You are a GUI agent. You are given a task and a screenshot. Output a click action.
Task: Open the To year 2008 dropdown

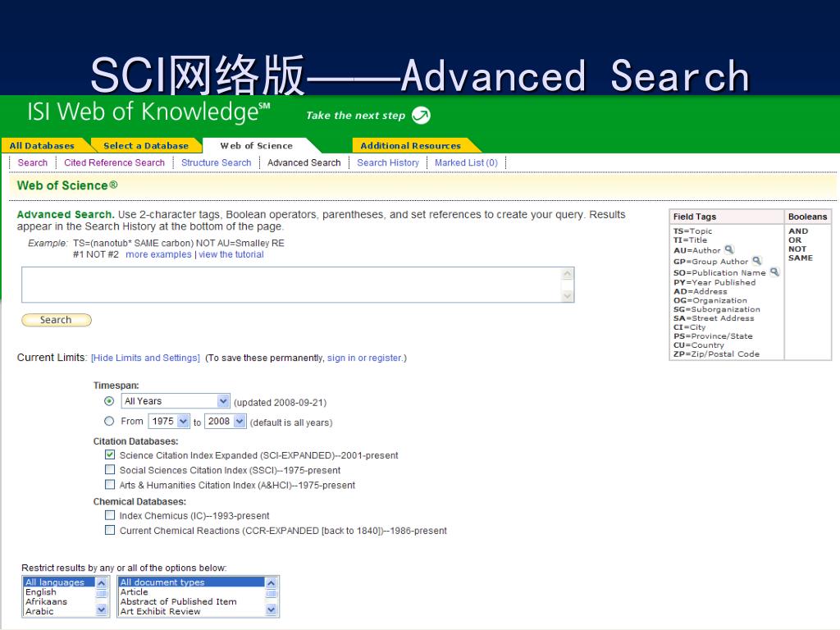tap(226, 421)
